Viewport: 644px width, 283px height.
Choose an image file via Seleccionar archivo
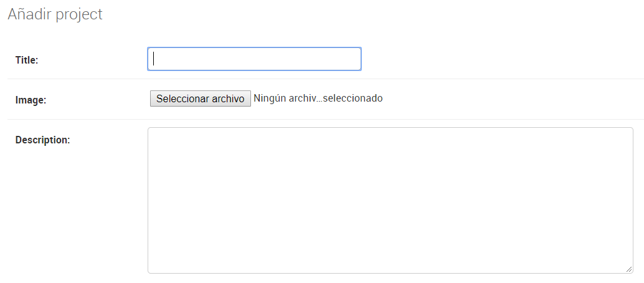(201, 98)
